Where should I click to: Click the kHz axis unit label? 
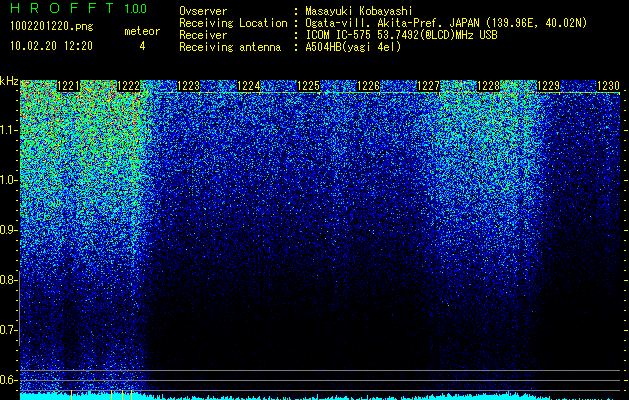click(x=9, y=81)
